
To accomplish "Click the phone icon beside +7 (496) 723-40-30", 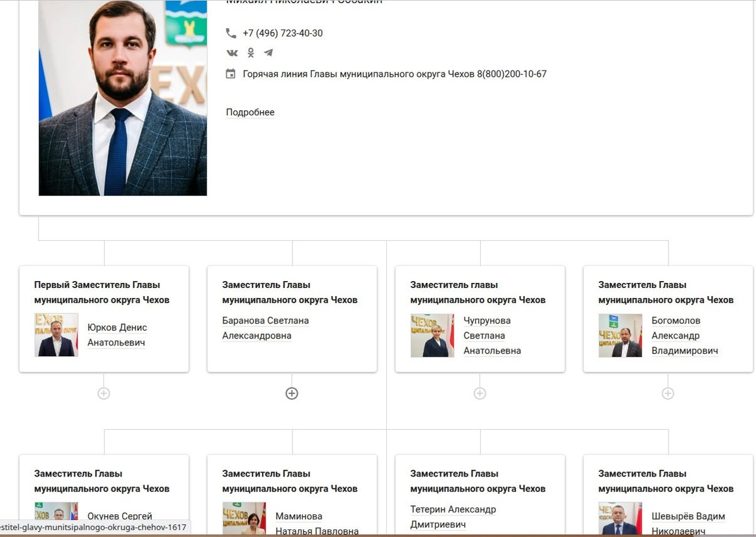I will (x=231, y=33).
